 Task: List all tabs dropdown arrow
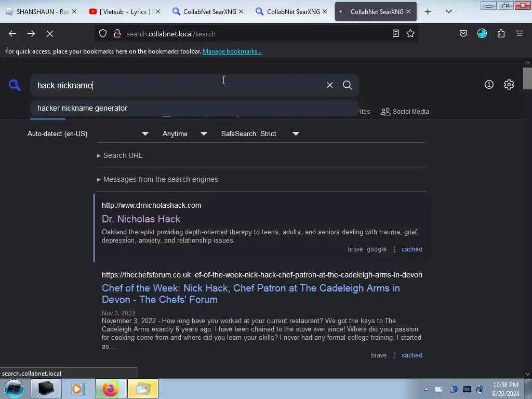(x=448, y=11)
